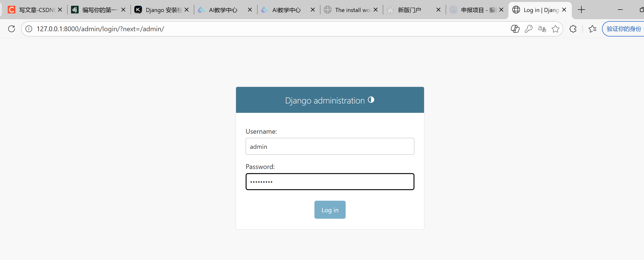Viewport: 644px width, 260px height.
Task: Switch to The install worked tab
Action: pos(349,10)
